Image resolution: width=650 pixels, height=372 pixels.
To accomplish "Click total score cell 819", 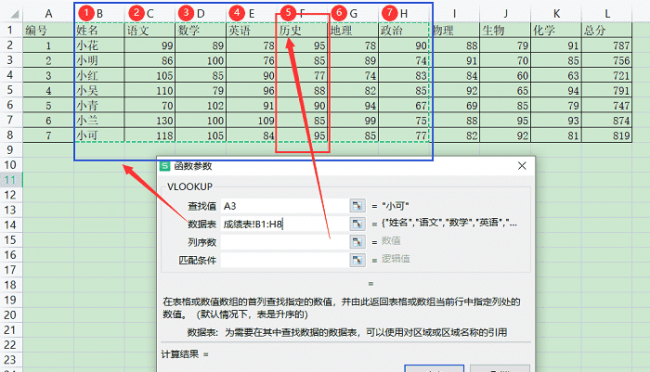I will (x=607, y=135).
